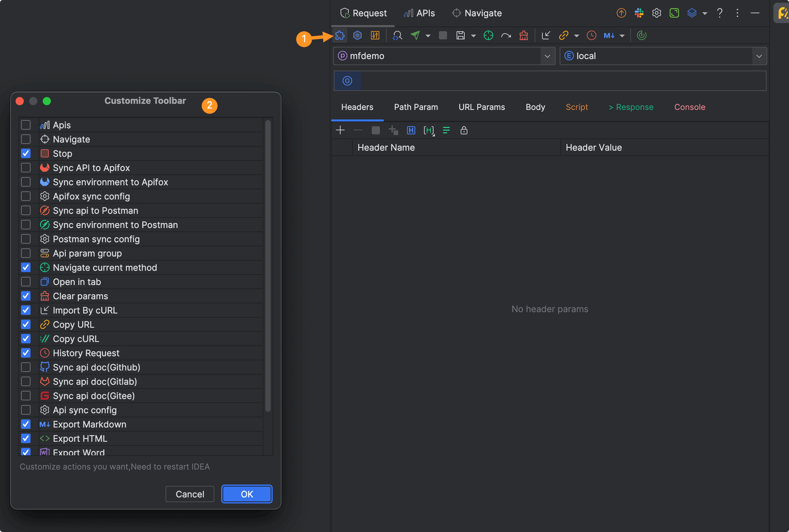Screen dimensions: 789x532
Task: Click the history request clock icon
Action: point(591,35)
